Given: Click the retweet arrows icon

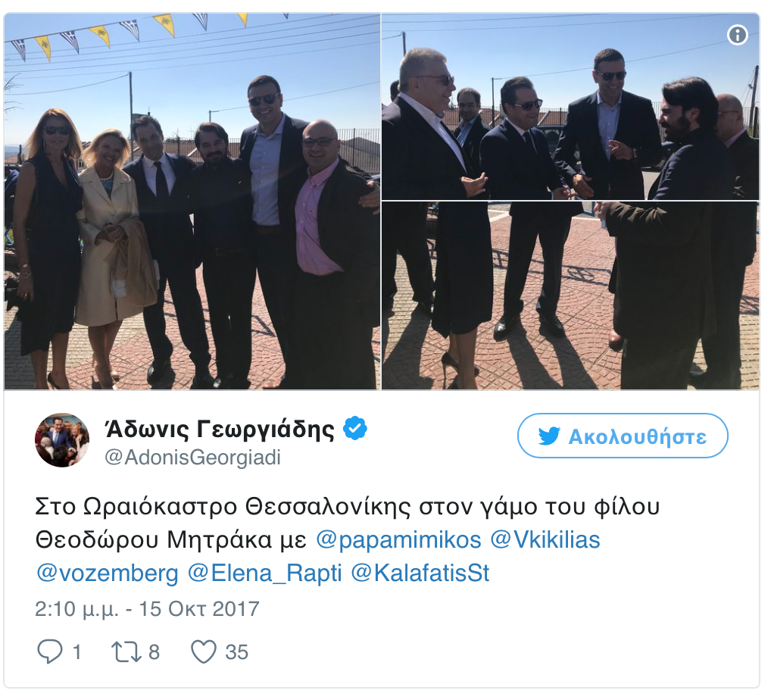Looking at the screenshot, I should pos(126,652).
